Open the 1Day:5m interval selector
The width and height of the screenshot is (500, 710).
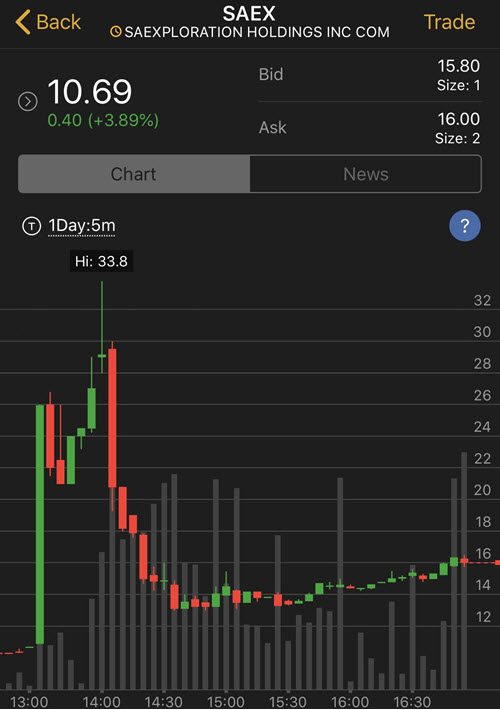coord(82,225)
